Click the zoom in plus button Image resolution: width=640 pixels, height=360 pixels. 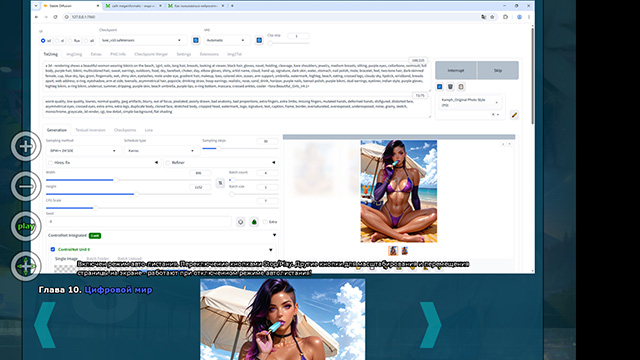(26, 146)
